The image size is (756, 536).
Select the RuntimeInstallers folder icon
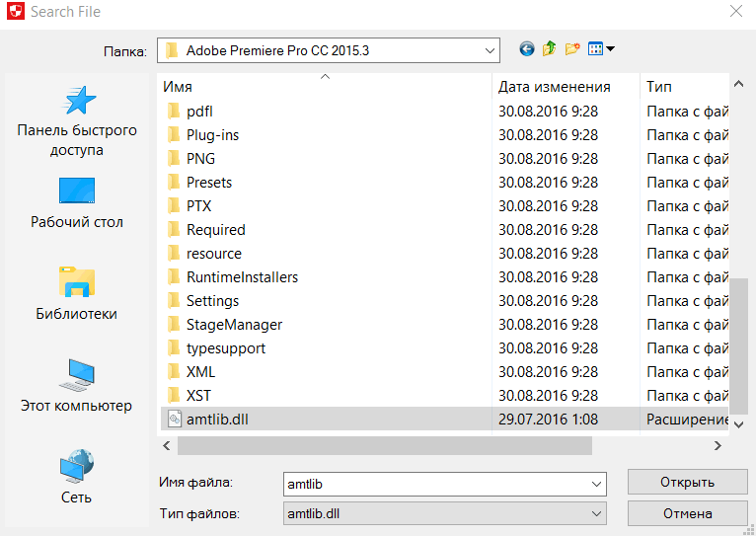[174, 276]
